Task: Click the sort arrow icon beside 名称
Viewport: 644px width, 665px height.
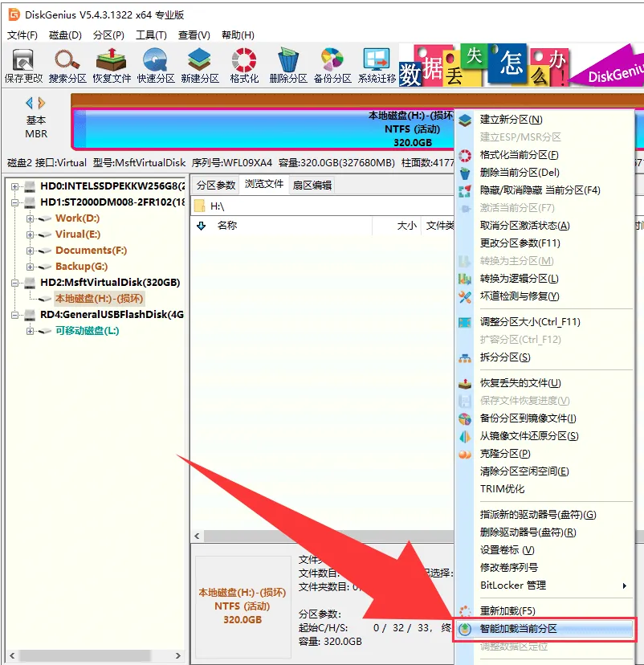Action: (202, 226)
